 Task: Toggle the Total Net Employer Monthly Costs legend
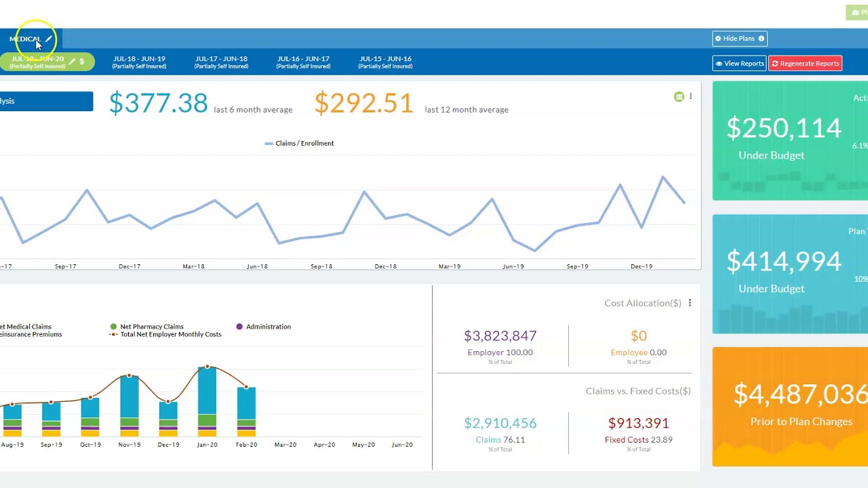165,335
